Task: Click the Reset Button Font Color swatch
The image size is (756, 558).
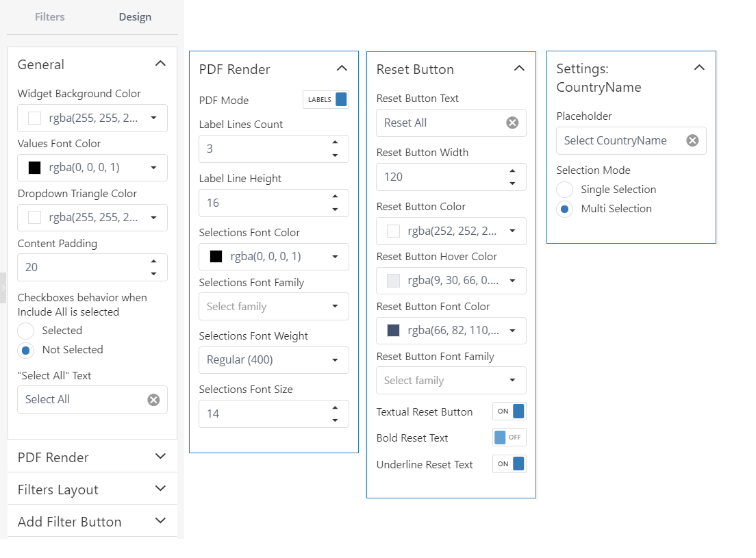Action: pos(394,330)
